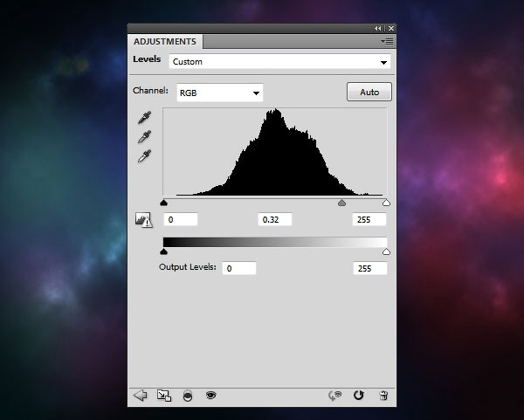Click the Auto levels button
This screenshot has width=524, height=420.
369,92
